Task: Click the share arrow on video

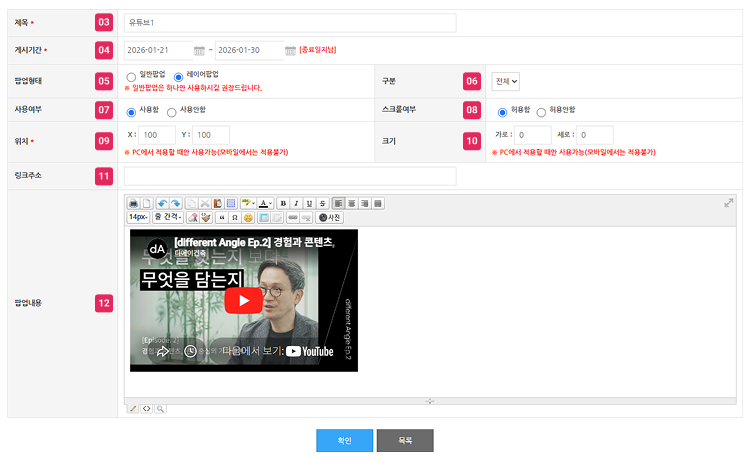Action: point(163,352)
